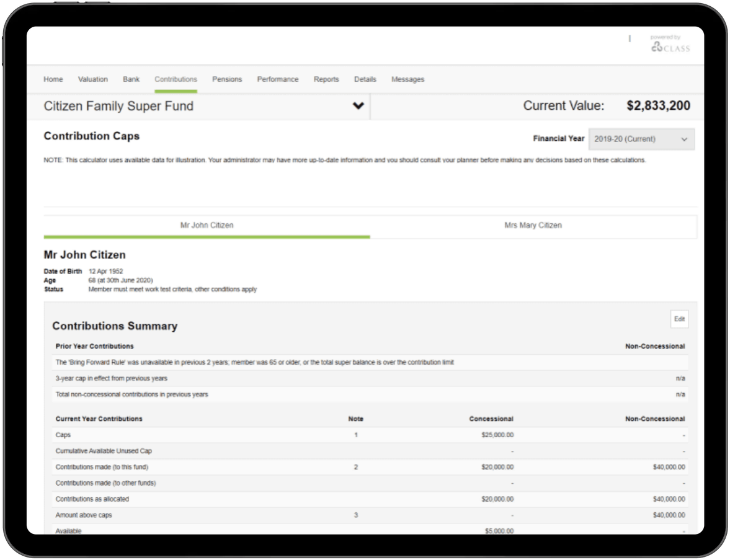Open the Home tab

coord(53,79)
